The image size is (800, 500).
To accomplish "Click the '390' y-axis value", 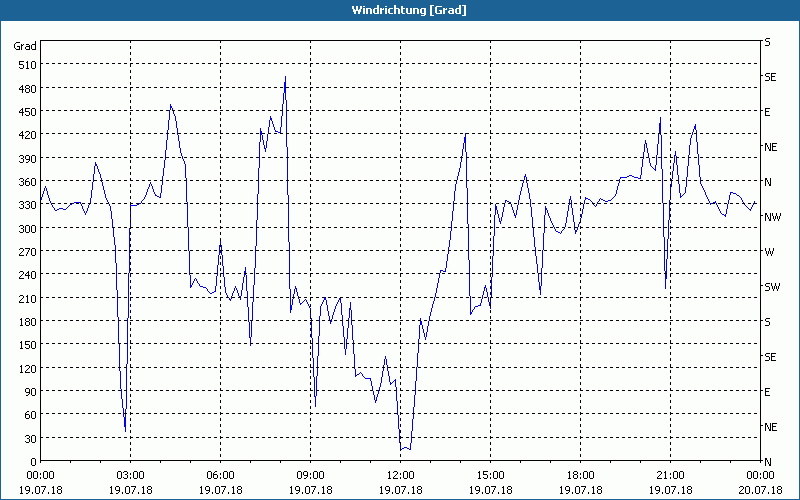I will pyautogui.click(x=28, y=158).
